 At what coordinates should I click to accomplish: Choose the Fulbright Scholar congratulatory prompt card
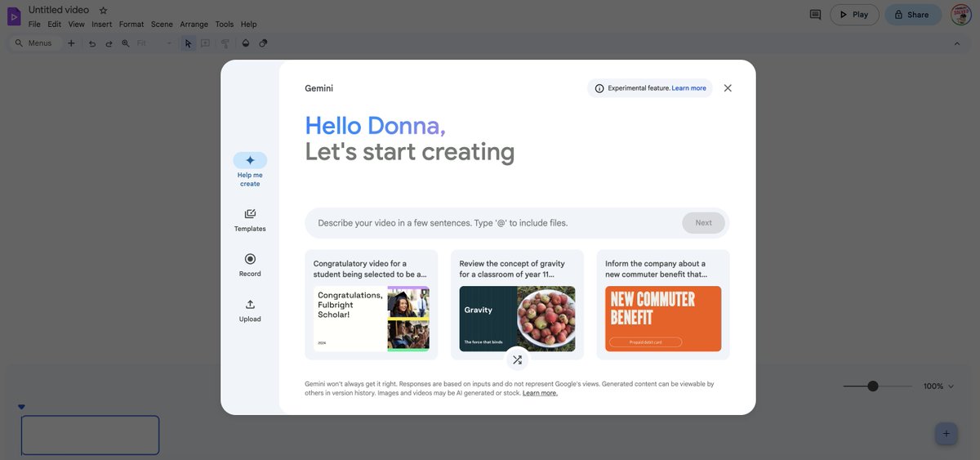click(372, 305)
